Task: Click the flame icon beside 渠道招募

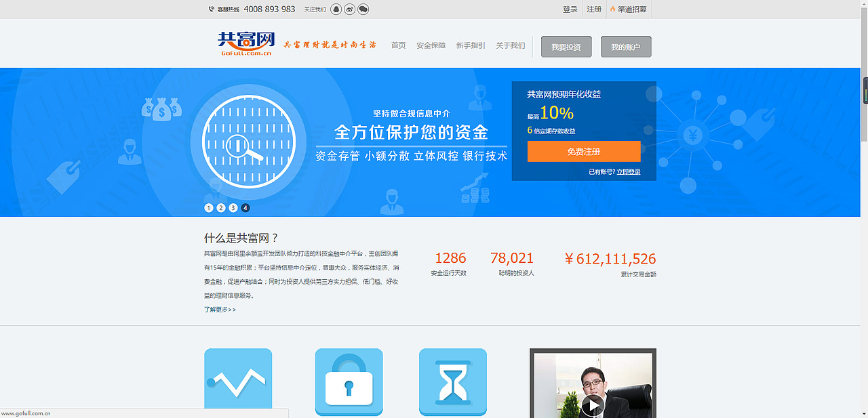Action: [x=614, y=9]
